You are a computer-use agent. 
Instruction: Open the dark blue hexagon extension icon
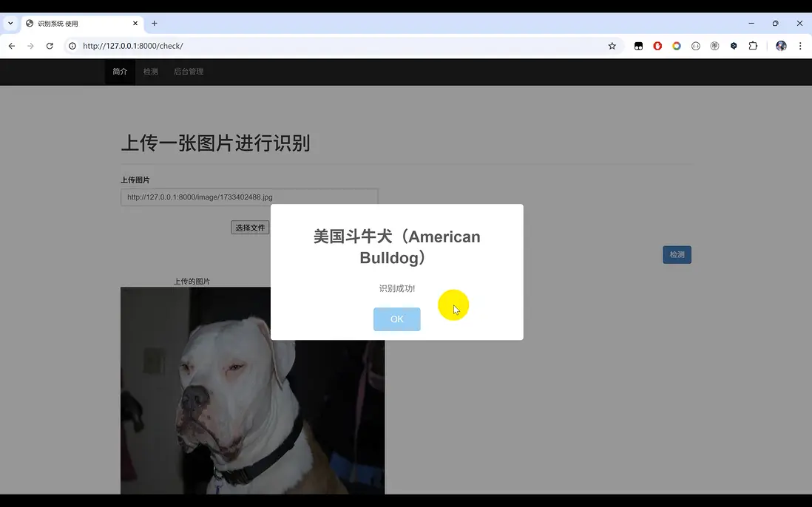click(x=734, y=46)
